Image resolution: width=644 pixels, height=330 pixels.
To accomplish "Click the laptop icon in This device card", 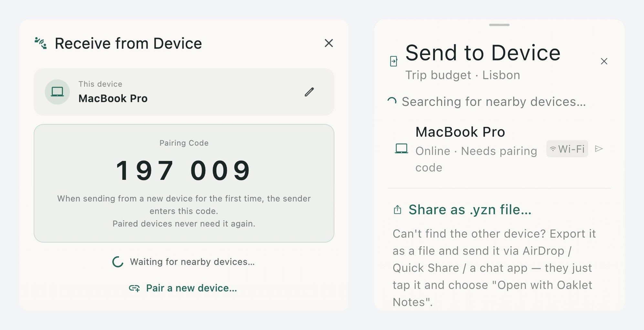I will [x=57, y=92].
